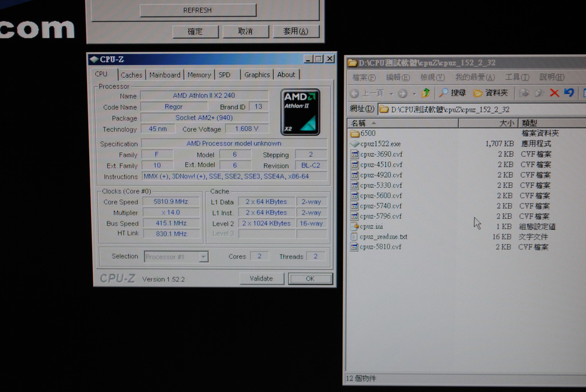Image resolution: width=586 pixels, height=392 pixels.
Task: Select the cpuz-4510.cvf file icon
Action: point(355,165)
